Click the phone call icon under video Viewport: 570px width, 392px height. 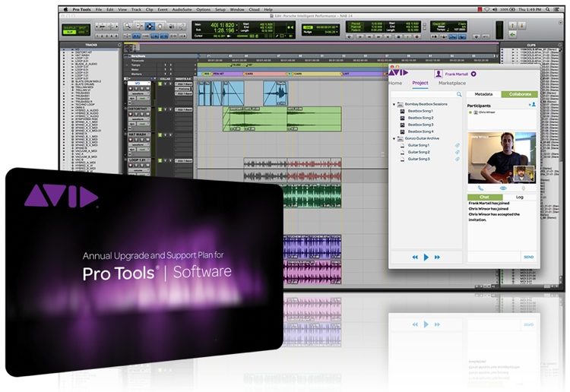tap(480, 188)
